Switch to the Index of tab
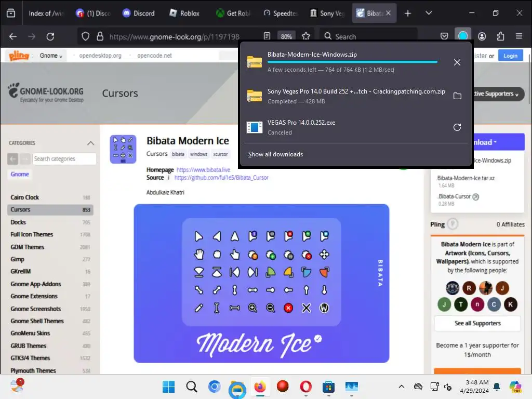The image size is (532, 399). [46, 13]
